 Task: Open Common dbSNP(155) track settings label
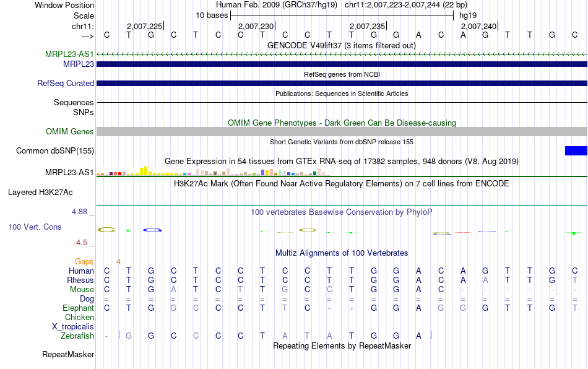[55, 150]
